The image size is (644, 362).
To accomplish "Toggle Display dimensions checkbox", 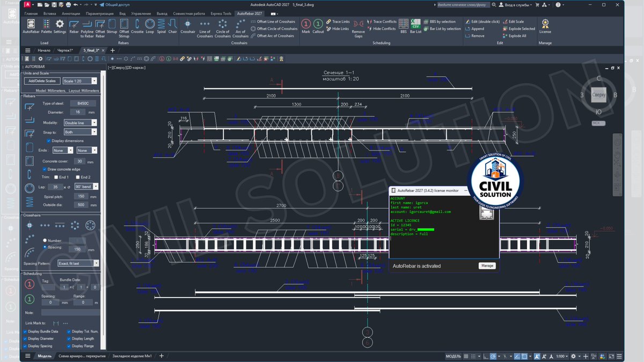I will [49, 141].
